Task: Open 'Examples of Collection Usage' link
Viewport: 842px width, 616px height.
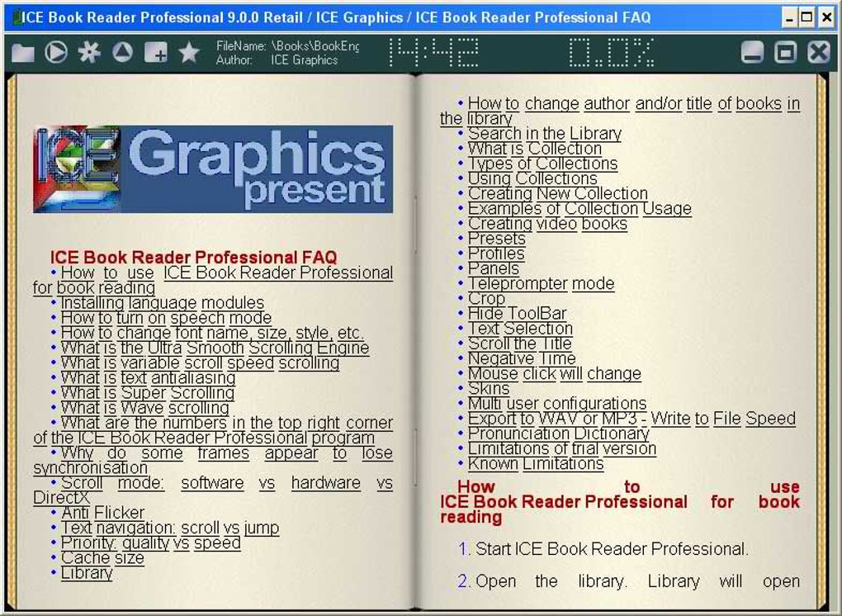Action: [580, 208]
